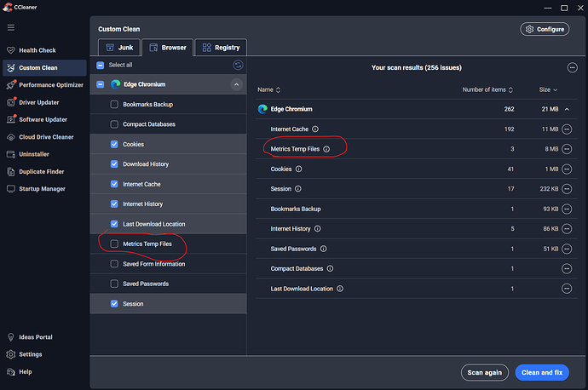Uncheck the Internet Cache checkbox
Image resolution: width=588 pixels, height=390 pixels.
pyautogui.click(x=114, y=184)
